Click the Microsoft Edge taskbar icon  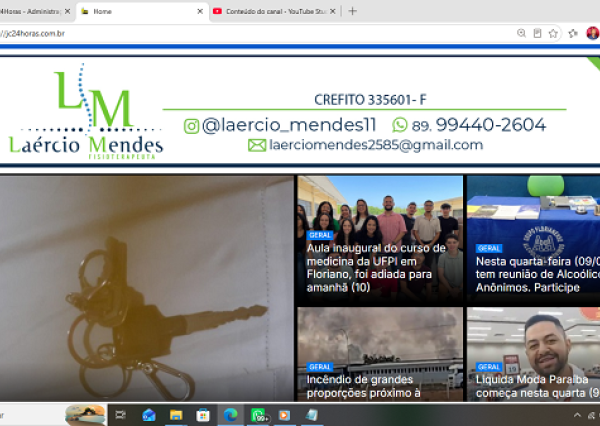tap(230, 415)
